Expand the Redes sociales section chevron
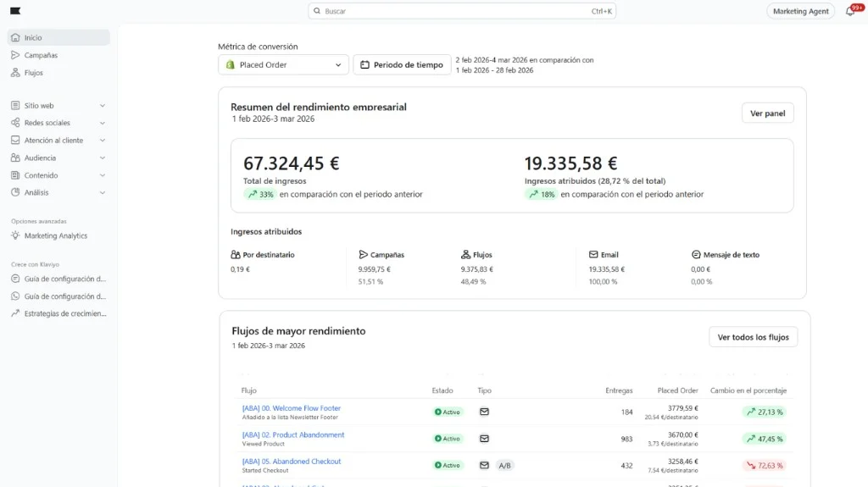This screenshot has height=487, width=868. tap(103, 123)
